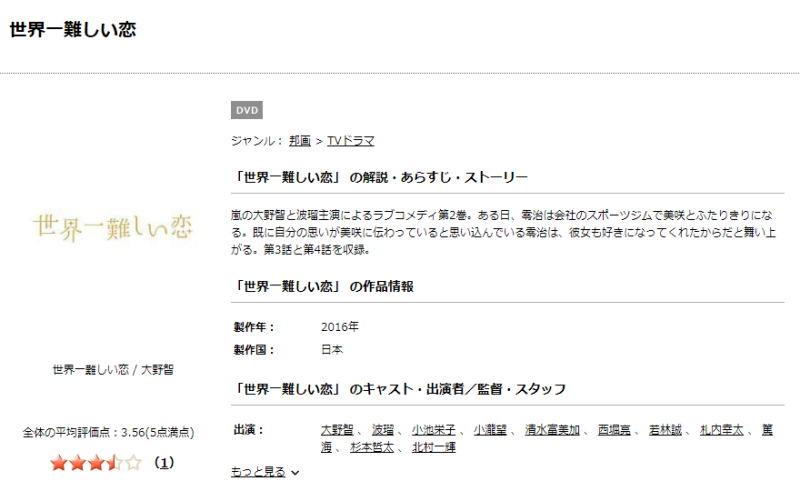Click the cast link 小瀧望
Image resolution: width=800 pixels, height=501 pixels.
(x=491, y=430)
